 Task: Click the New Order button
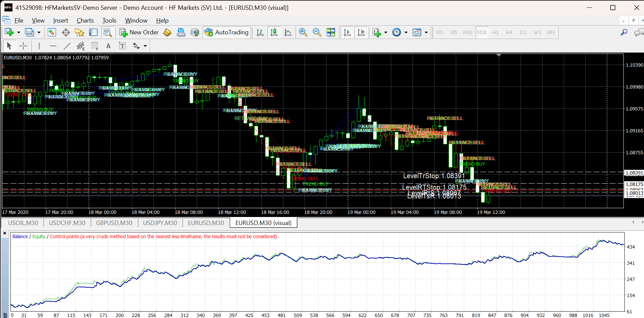coord(139,32)
